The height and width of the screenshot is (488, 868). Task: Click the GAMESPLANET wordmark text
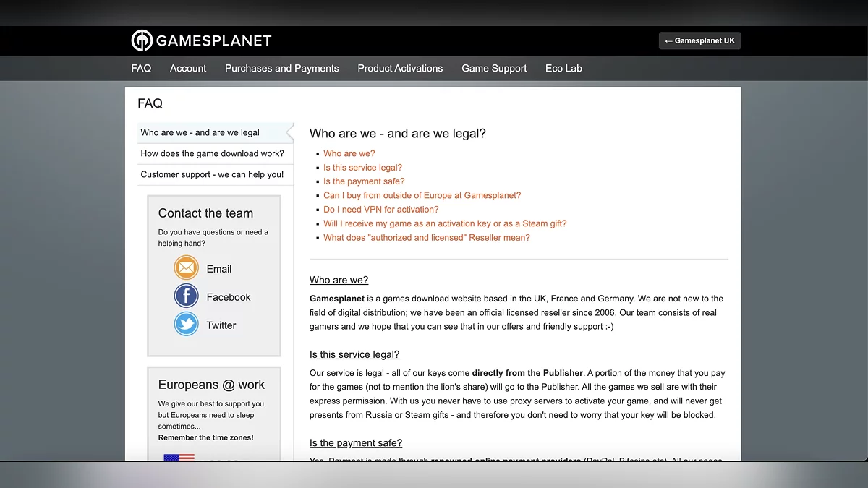[214, 40]
